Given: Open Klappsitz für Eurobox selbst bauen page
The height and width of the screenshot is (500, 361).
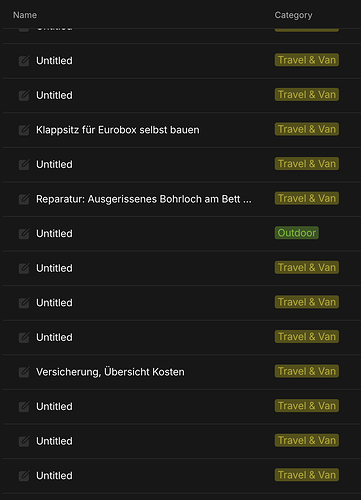Looking at the screenshot, I should [x=118, y=130].
